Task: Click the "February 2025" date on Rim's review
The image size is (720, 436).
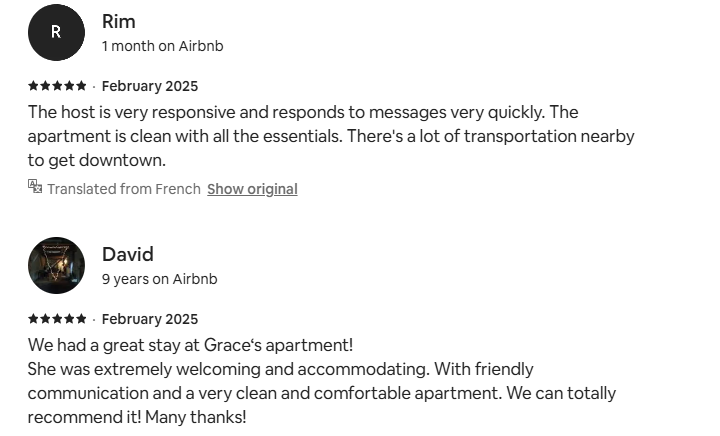Action: tap(150, 86)
